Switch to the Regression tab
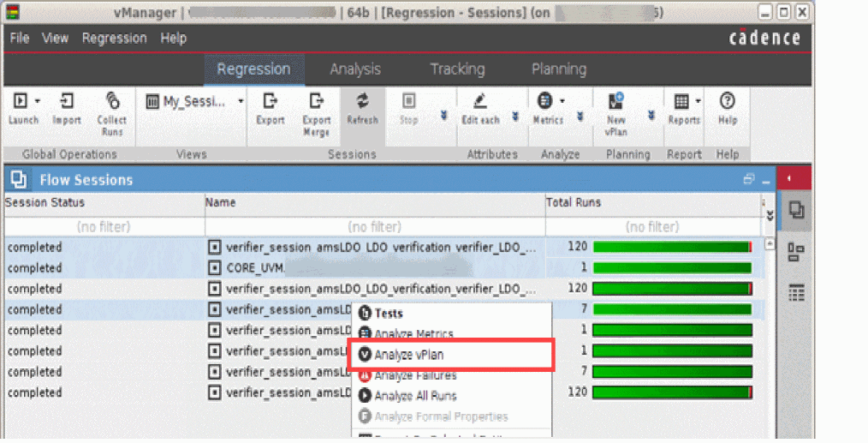 pos(253,69)
